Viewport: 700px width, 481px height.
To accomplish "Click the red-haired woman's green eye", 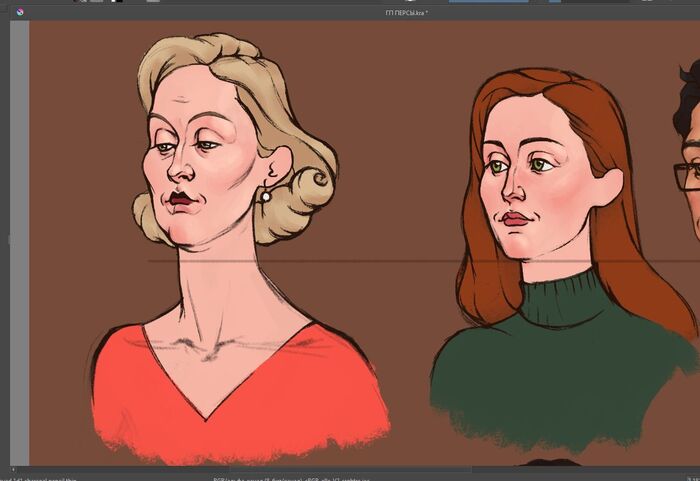I will [540, 165].
